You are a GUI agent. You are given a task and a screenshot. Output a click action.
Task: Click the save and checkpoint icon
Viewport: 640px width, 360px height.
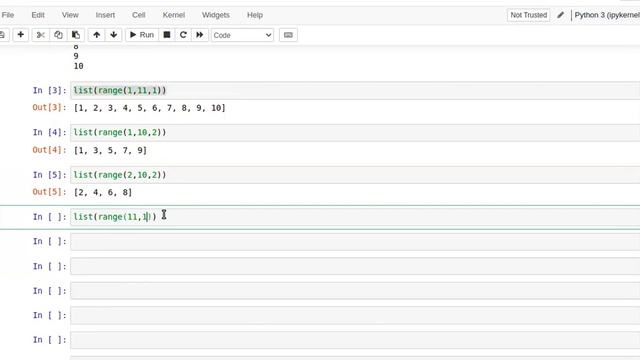click(2, 35)
